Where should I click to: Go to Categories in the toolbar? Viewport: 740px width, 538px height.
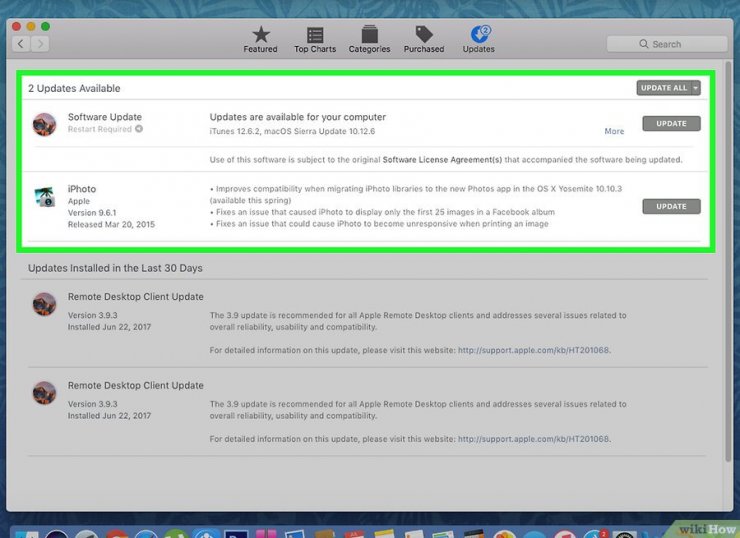click(369, 36)
